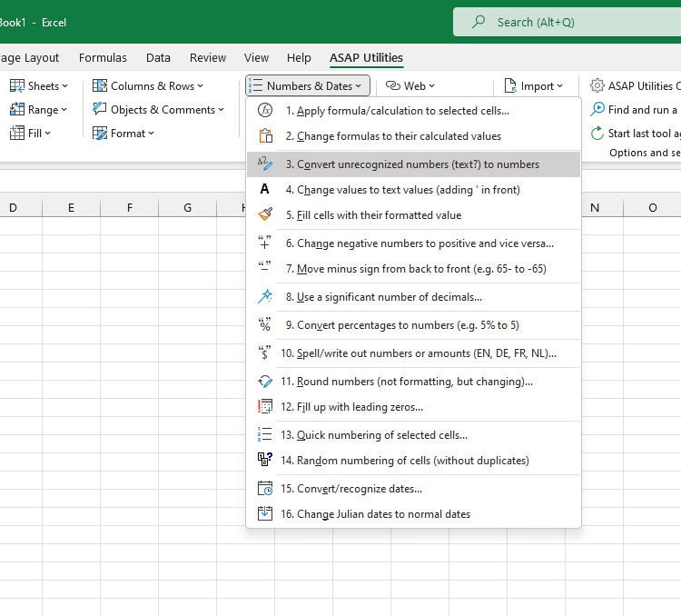Viewport: 681px width, 616px height.
Task: Open the Web dropdown arrow
Action: 431,86
